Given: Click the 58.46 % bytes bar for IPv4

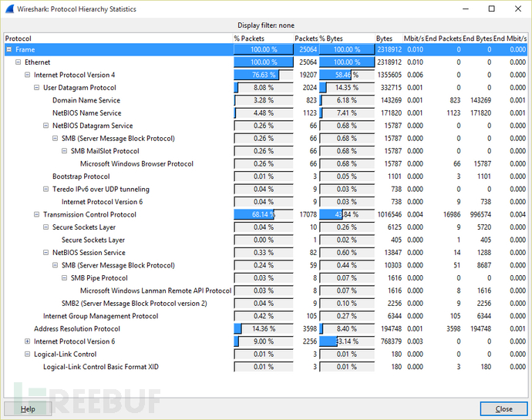Looking at the screenshot, I should coord(347,75).
